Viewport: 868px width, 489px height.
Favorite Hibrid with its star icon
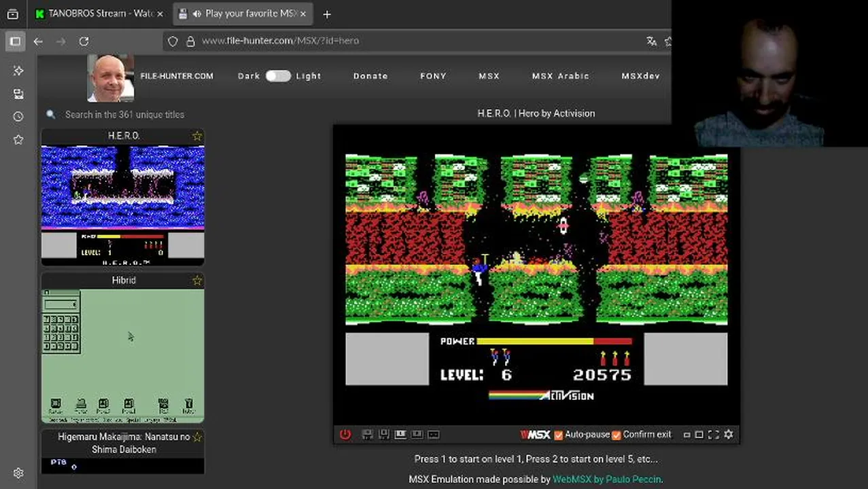(197, 280)
